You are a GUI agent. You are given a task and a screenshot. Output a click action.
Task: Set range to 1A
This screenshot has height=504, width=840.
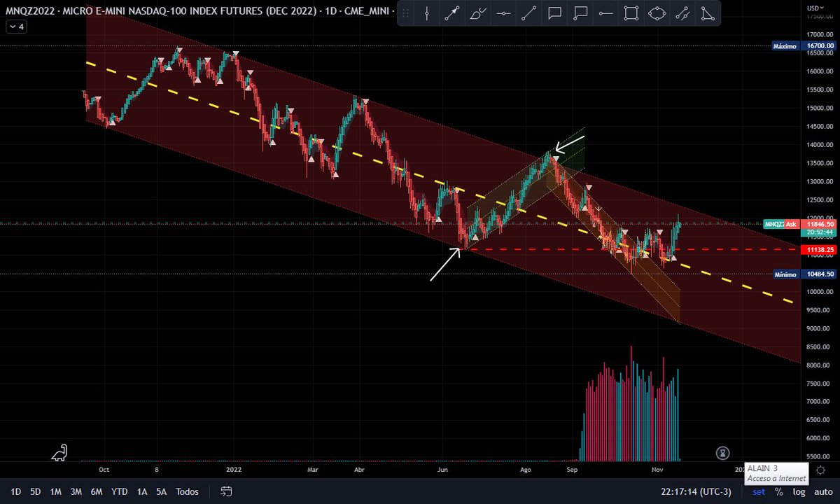(142, 491)
